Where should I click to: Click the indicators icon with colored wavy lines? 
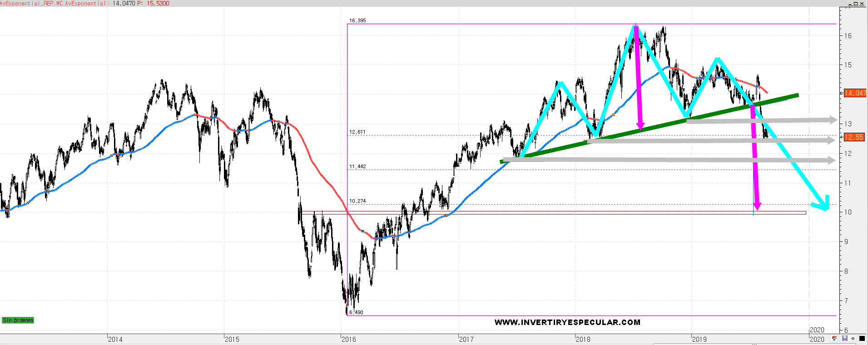(834, 339)
